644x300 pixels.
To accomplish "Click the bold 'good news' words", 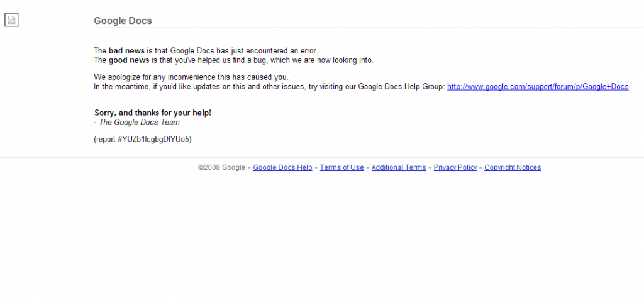I will pos(129,60).
